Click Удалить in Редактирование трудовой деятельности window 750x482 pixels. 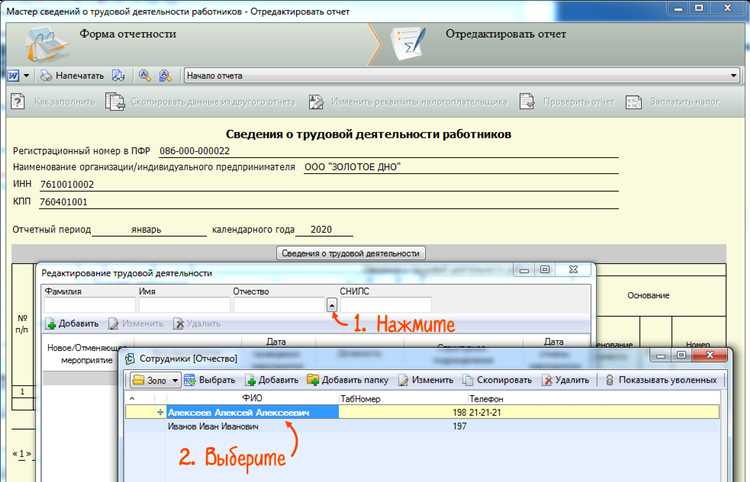pos(197,324)
